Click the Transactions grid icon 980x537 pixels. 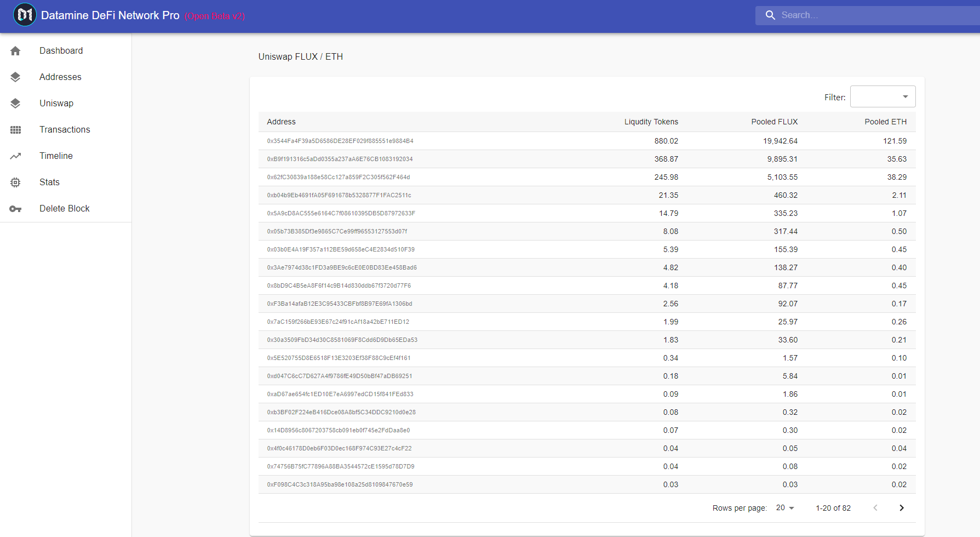tap(15, 130)
